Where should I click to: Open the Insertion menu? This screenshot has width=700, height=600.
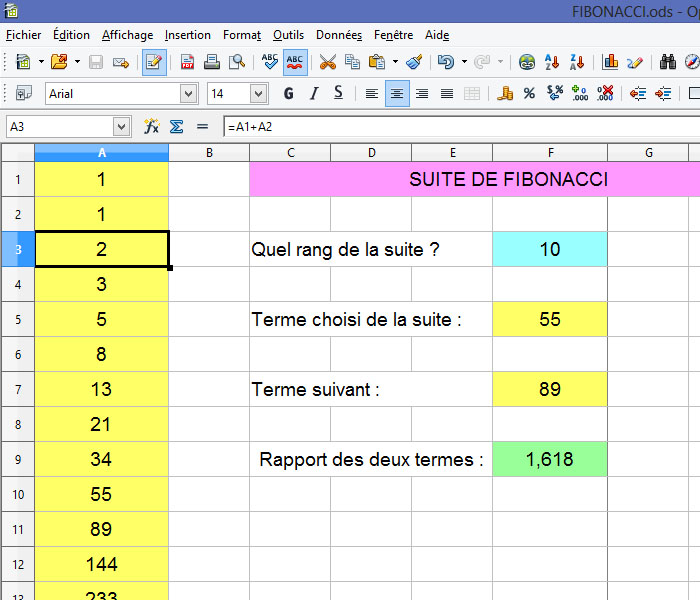[x=188, y=35]
